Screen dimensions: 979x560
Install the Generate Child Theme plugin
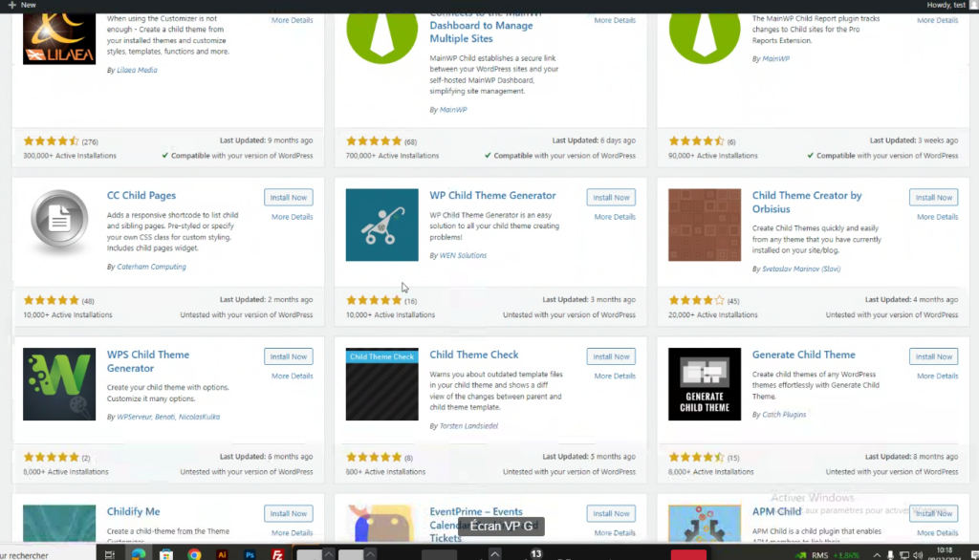click(933, 356)
